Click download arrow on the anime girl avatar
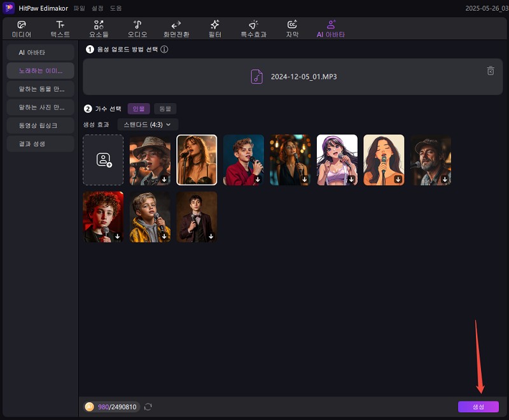The width and height of the screenshot is (509, 420). pos(351,179)
